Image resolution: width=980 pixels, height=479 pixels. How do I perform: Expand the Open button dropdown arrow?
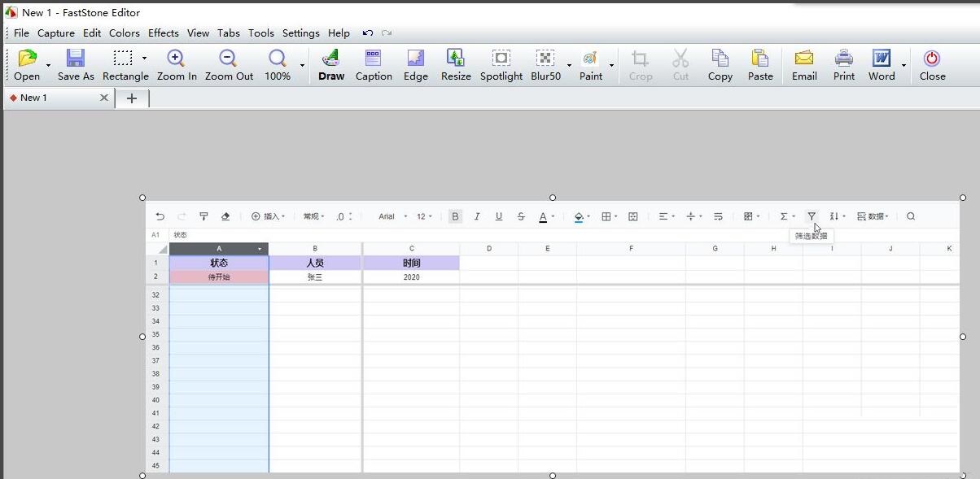pyautogui.click(x=48, y=64)
